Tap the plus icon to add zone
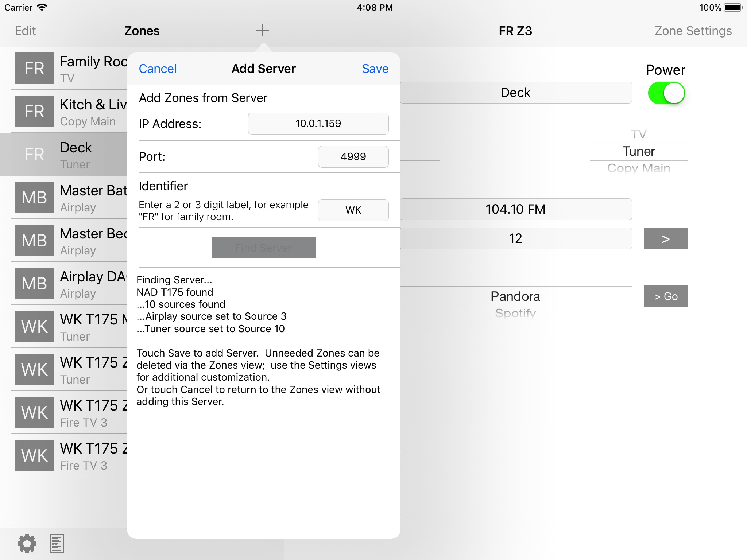 tap(262, 30)
